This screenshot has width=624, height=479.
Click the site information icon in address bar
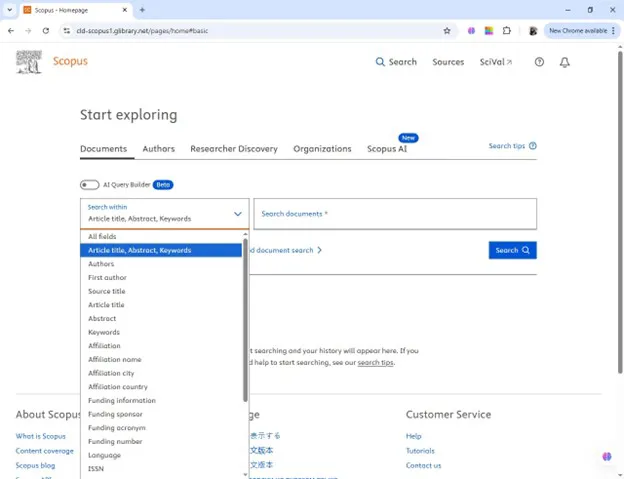[66, 31]
